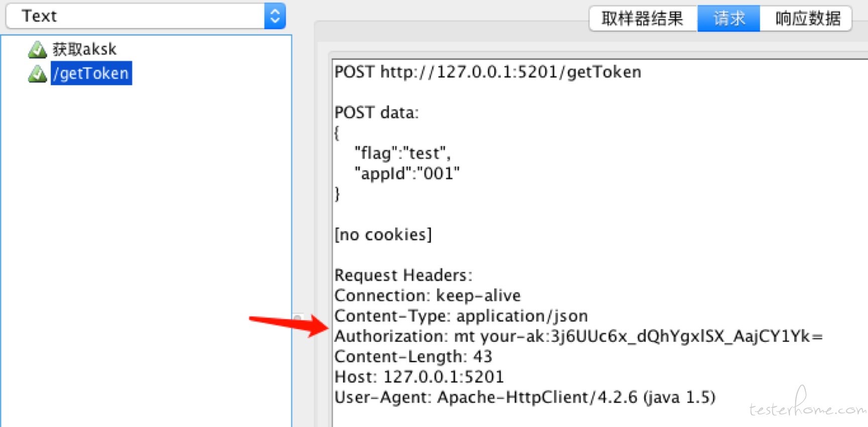The image size is (868, 427).
Task: Click the success icon beside 获取aksk
Action: coord(38,49)
